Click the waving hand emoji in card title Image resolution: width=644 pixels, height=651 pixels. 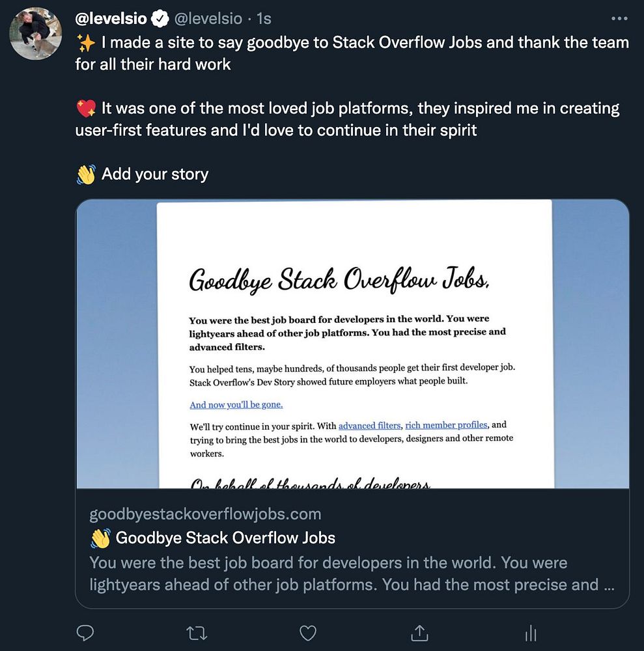click(x=100, y=538)
